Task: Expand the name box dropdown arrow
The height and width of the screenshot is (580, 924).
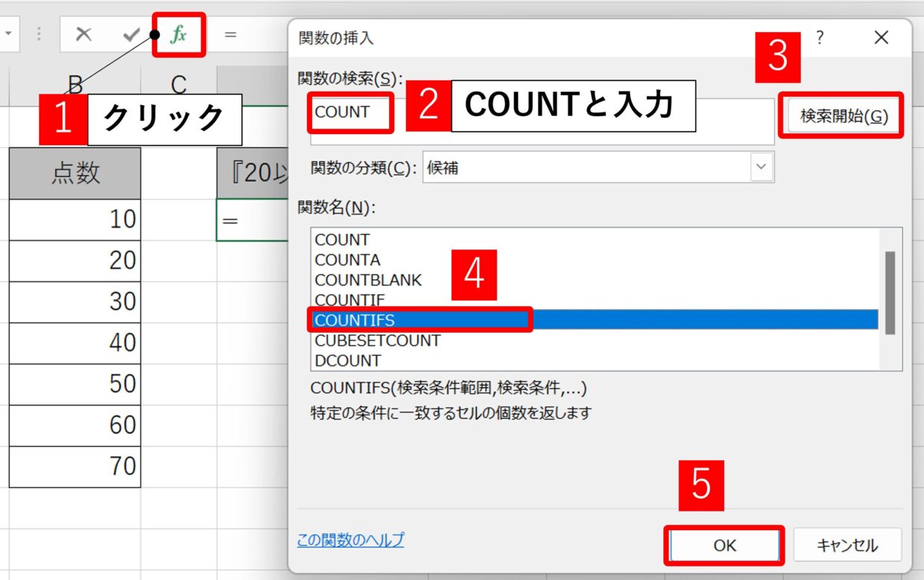Action: (7, 35)
